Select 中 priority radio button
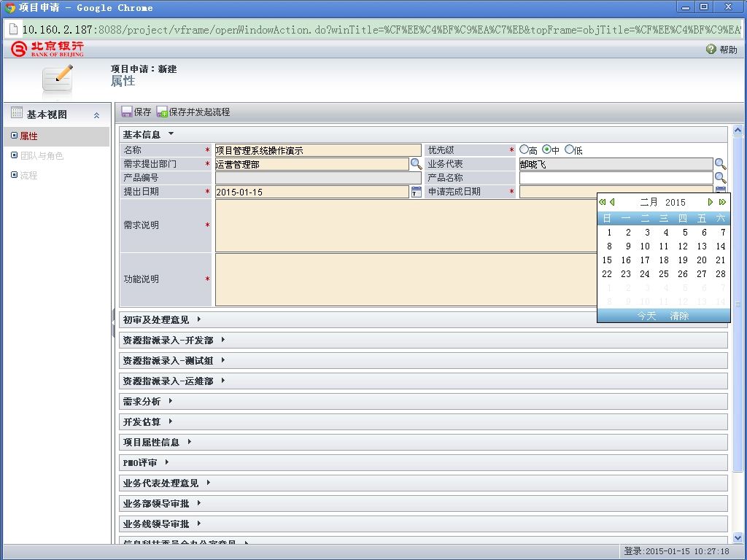 [547, 149]
